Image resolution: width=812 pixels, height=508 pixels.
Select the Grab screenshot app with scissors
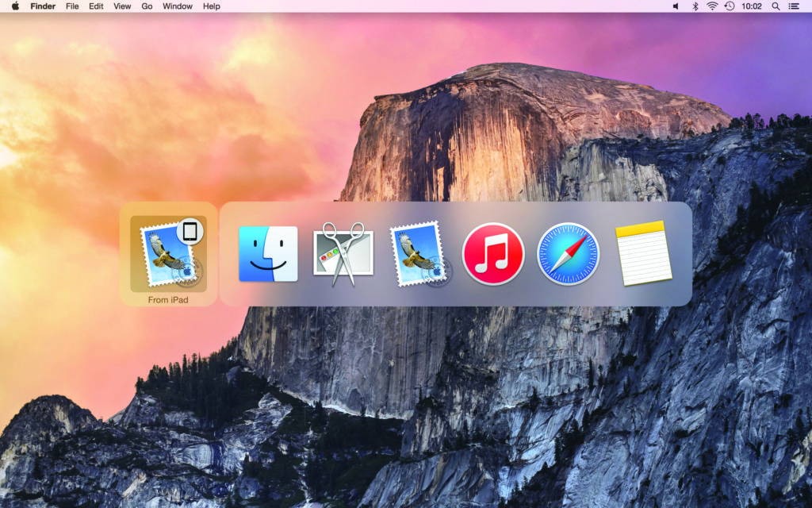point(343,254)
